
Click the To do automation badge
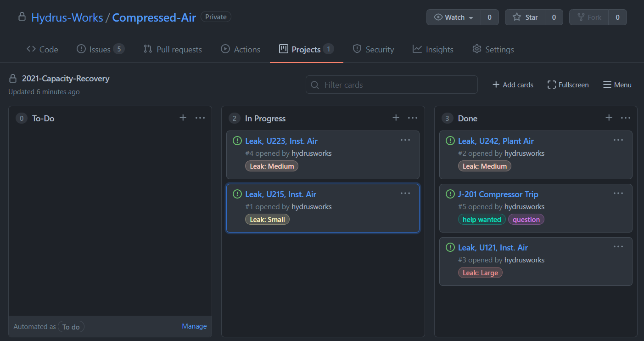click(71, 327)
